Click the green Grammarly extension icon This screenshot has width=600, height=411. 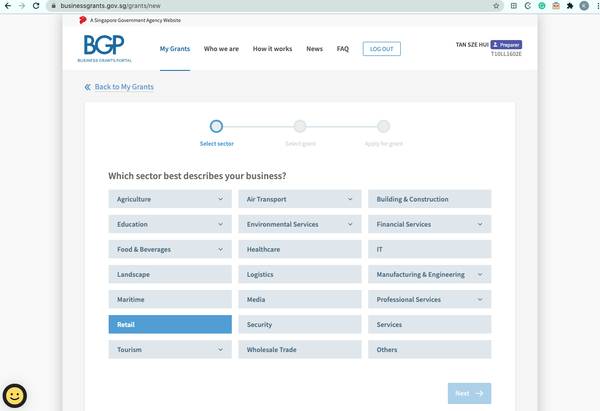pyautogui.click(x=542, y=6)
